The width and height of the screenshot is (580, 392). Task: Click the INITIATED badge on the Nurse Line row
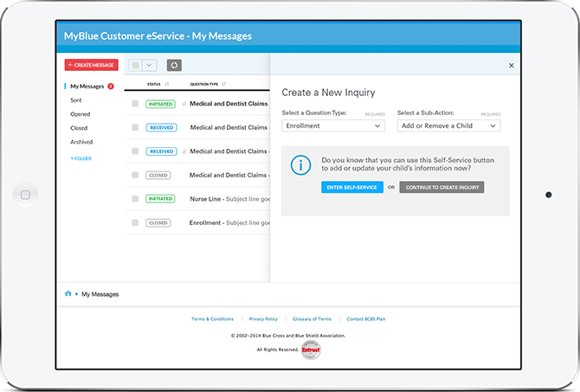pos(160,199)
